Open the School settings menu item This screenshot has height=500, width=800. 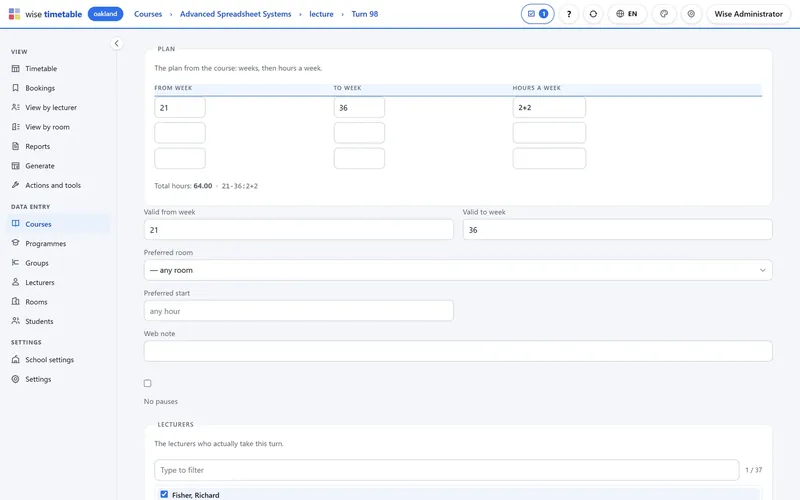(x=58, y=359)
